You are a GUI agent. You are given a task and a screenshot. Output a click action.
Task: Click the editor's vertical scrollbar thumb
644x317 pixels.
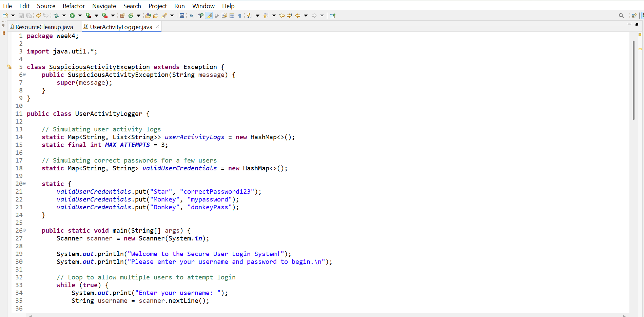(633, 80)
